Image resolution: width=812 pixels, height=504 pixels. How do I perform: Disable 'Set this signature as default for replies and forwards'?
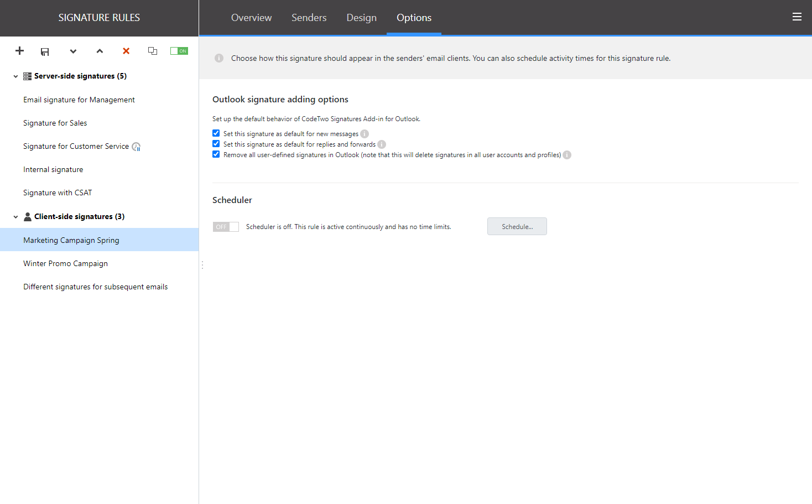[216, 143]
